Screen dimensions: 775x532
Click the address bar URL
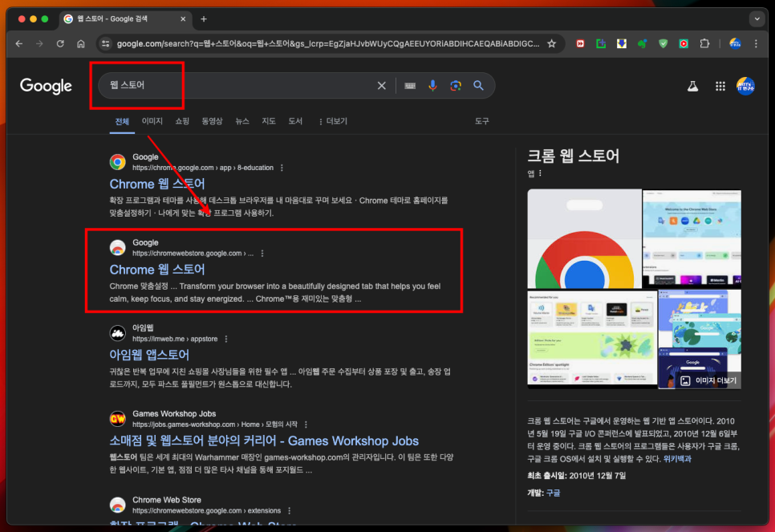pyautogui.click(x=327, y=44)
